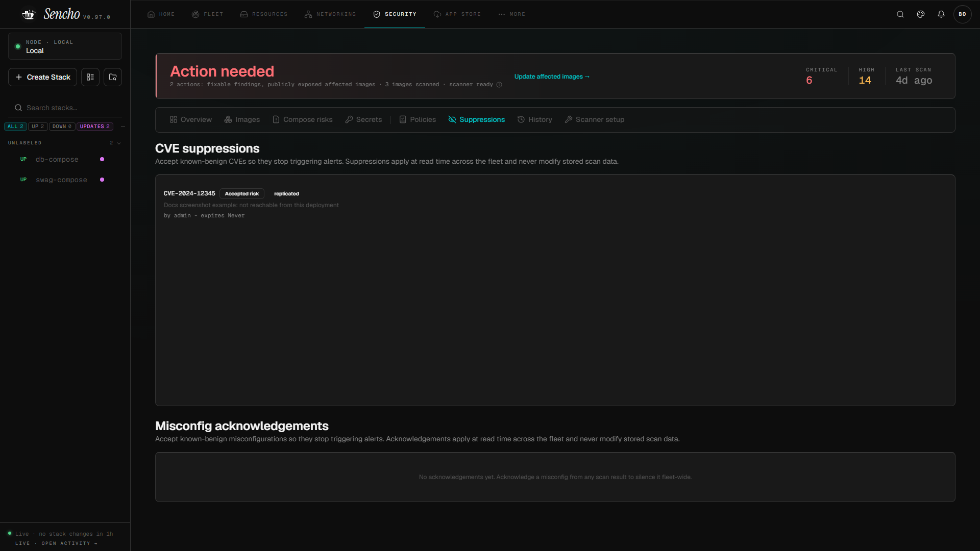Open the global search magnifier icon

click(x=900, y=14)
